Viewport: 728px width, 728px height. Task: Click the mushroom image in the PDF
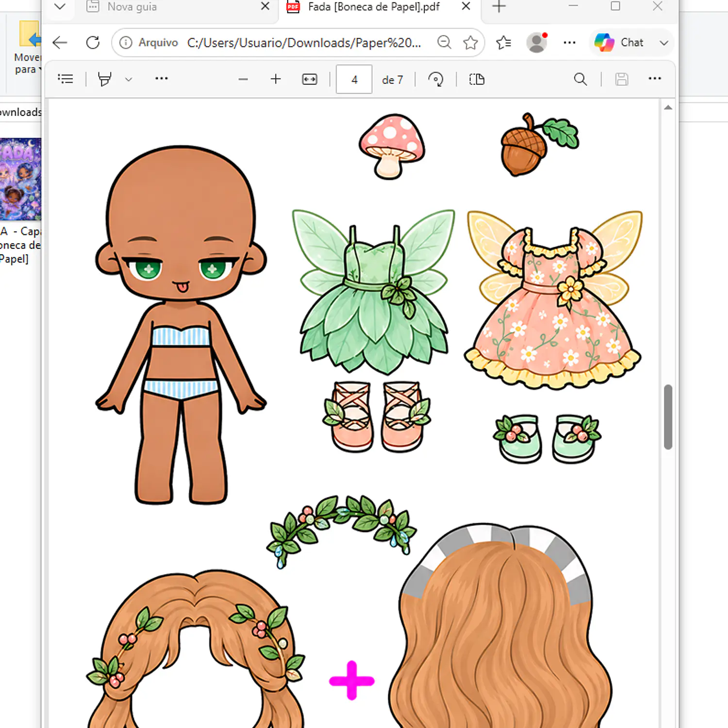[392, 147]
